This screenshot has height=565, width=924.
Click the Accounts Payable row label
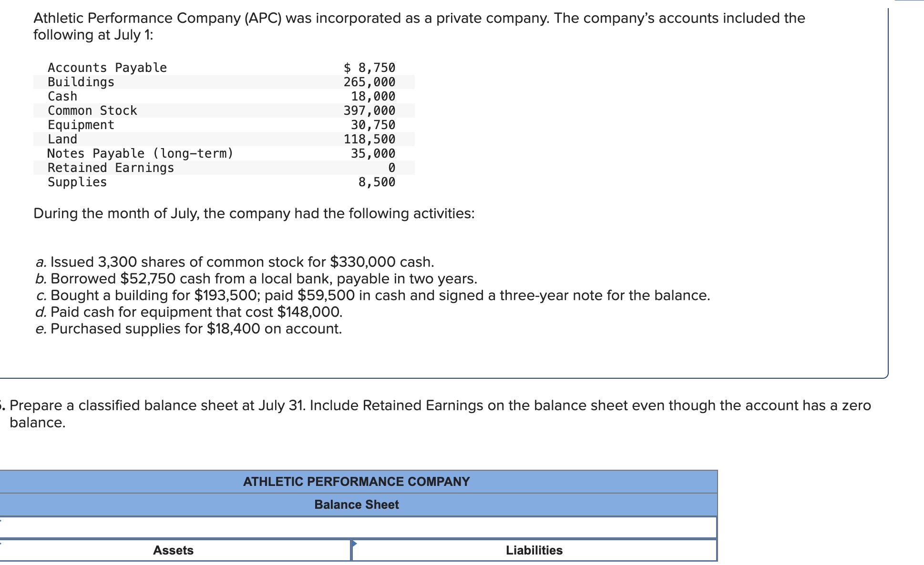click(x=107, y=68)
